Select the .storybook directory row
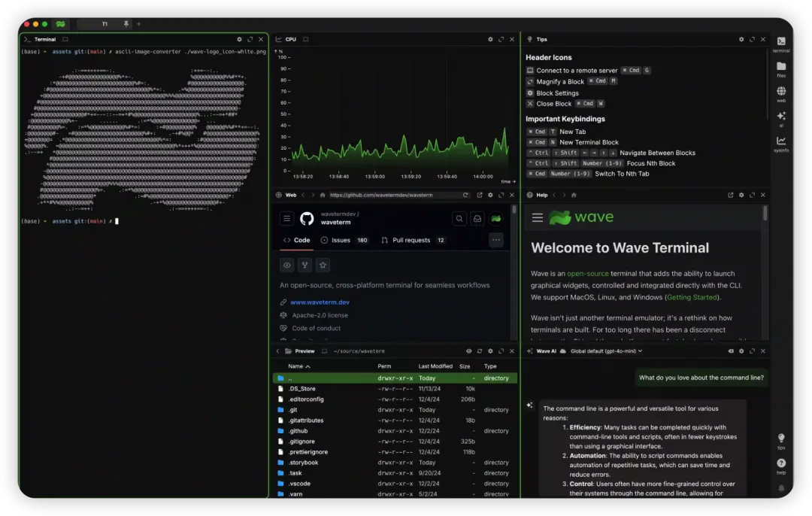 pyautogui.click(x=395, y=463)
